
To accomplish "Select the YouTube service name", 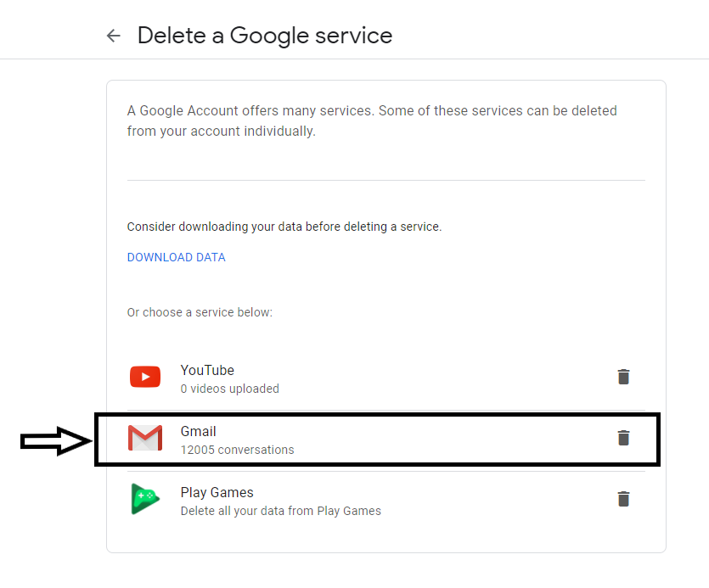I will (x=207, y=370).
